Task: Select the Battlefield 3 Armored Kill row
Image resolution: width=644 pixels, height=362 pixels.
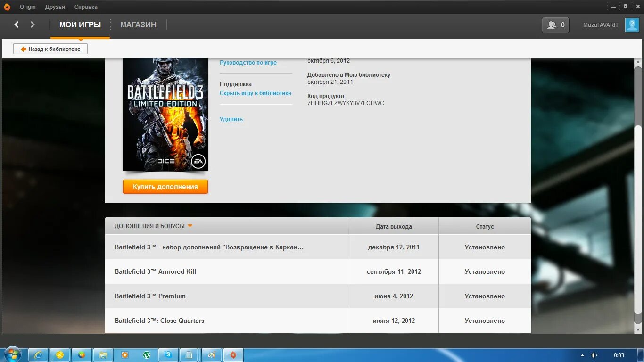Action: [318, 271]
